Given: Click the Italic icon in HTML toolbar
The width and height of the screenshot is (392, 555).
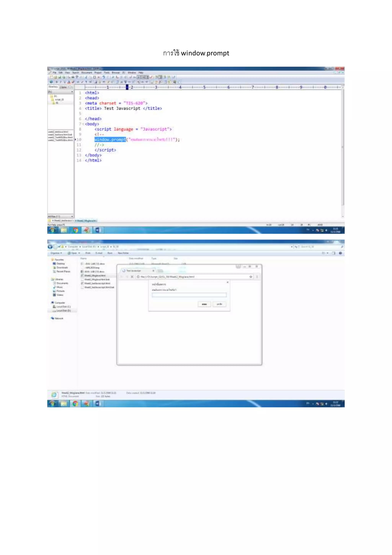Looking at the screenshot, I should (x=61, y=82).
